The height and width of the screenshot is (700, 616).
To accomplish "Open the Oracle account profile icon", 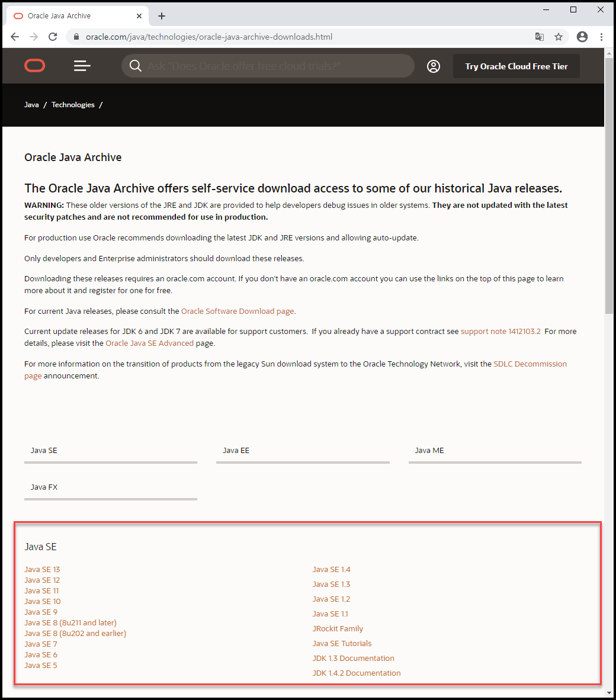I will [434, 66].
